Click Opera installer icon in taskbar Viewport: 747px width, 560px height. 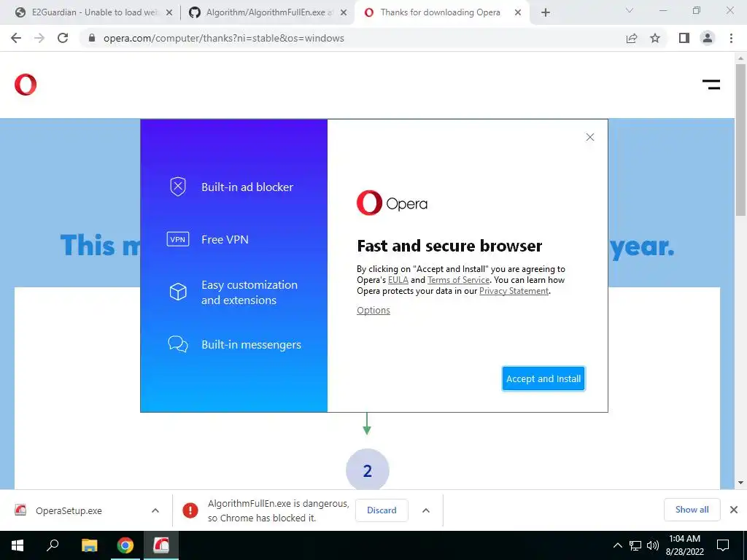[161, 545]
